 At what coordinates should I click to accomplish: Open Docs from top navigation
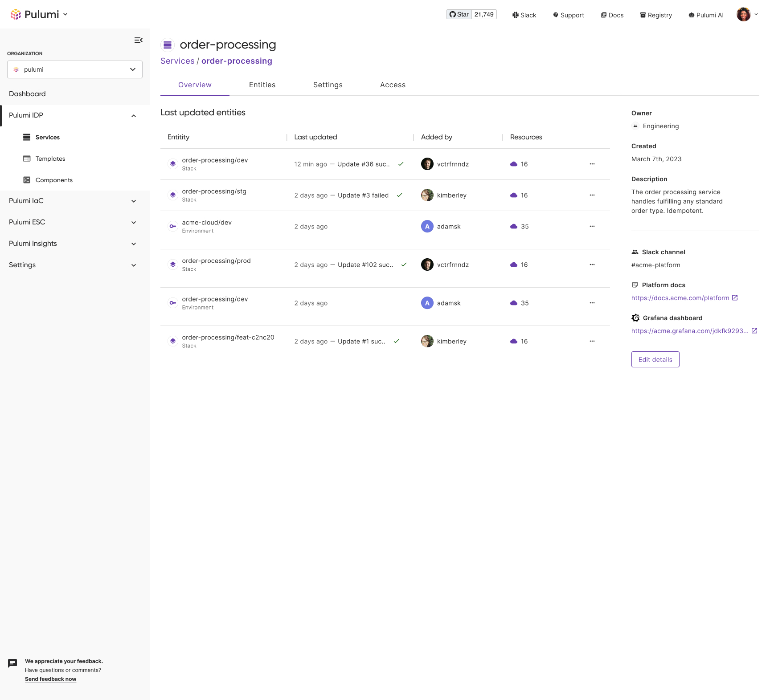tap(612, 15)
